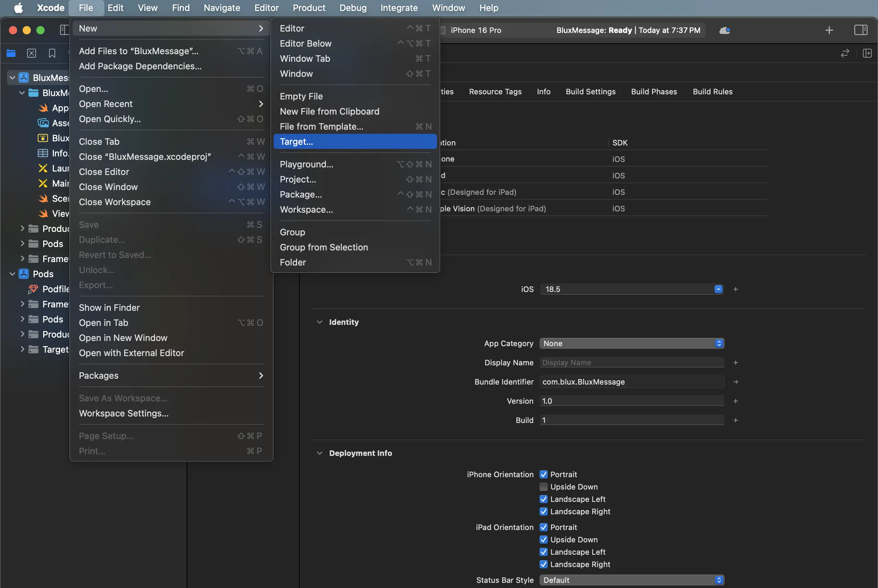Switch to the Build Phases tab
The height and width of the screenshot is (588, 878).
click(654, 92)
